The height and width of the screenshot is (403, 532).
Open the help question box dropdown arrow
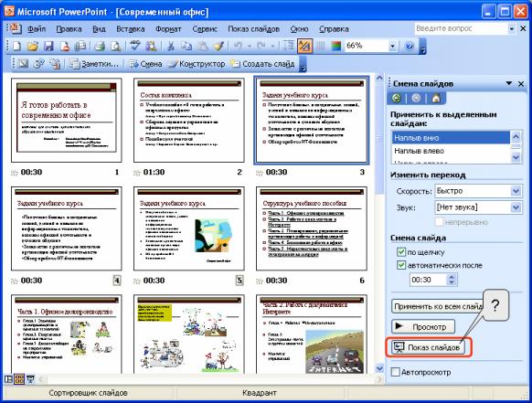point(512,29)
